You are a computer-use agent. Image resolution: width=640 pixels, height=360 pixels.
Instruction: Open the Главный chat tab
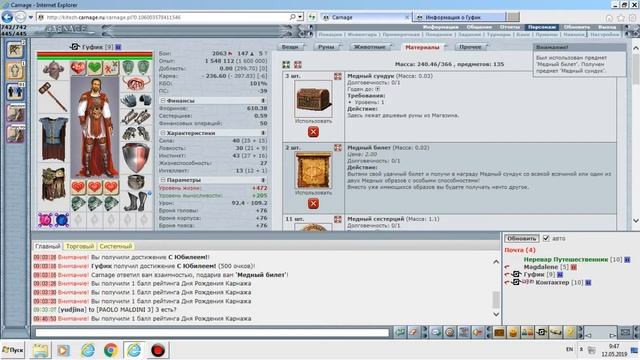coord(47,246)
